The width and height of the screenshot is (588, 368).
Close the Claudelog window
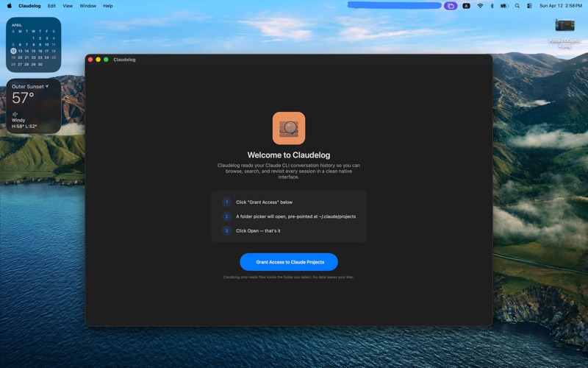(90, 60)
